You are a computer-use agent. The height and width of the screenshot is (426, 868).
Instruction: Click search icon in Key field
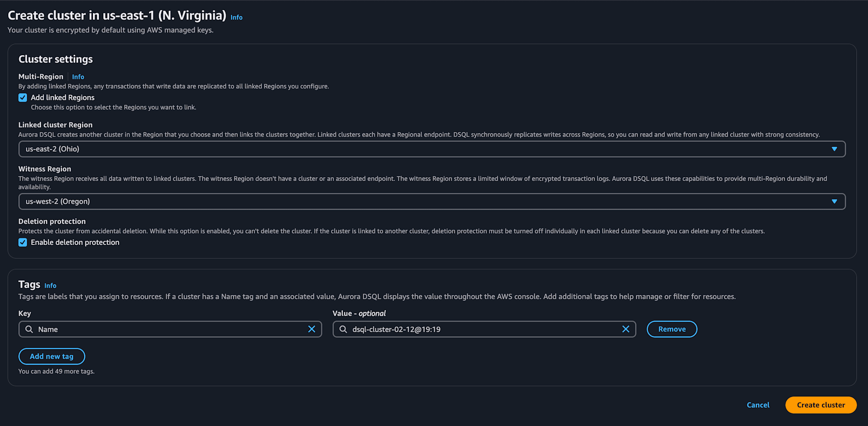[x=29, y=329]
